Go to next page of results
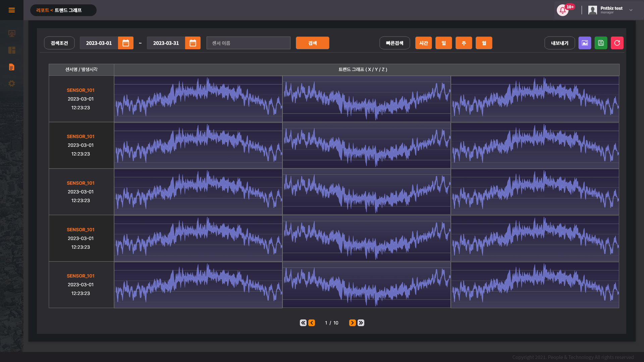The height and width of the screenshot is (362, 644). (x=352, y=323)
